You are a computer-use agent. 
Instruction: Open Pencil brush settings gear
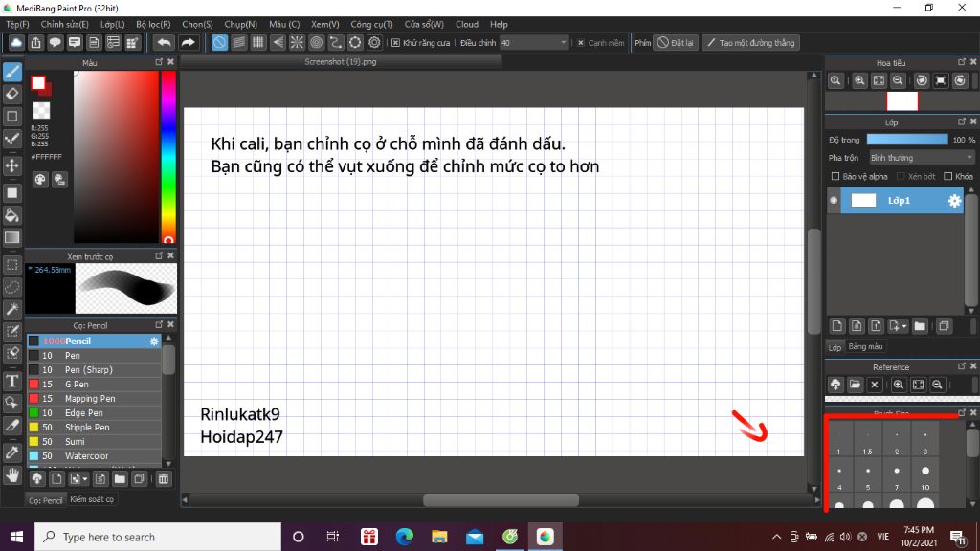[x=154, y=342]
